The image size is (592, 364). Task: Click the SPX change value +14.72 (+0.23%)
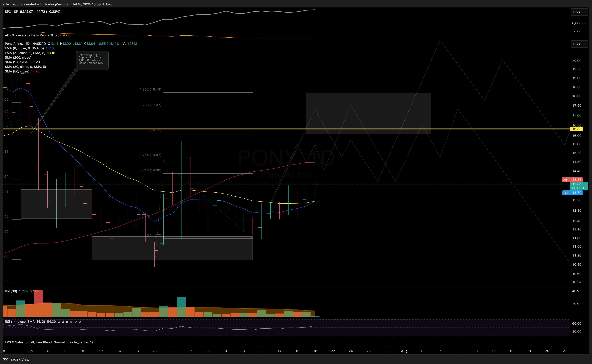(x=47, y=12)
